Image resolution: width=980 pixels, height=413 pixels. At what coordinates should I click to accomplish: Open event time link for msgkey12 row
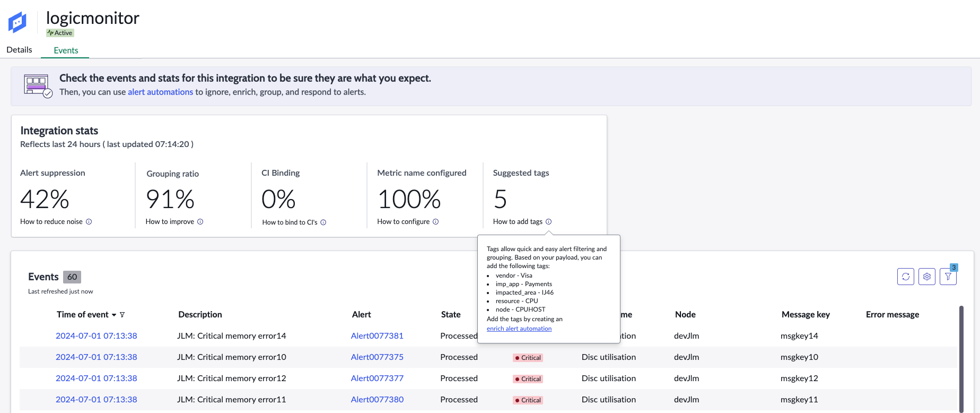pos(97,378)
